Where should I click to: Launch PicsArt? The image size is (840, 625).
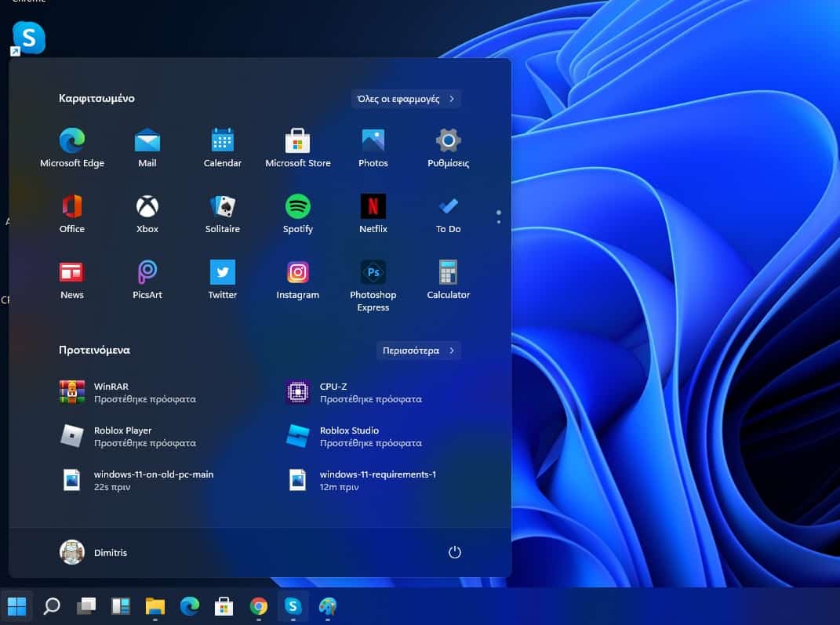147,279
